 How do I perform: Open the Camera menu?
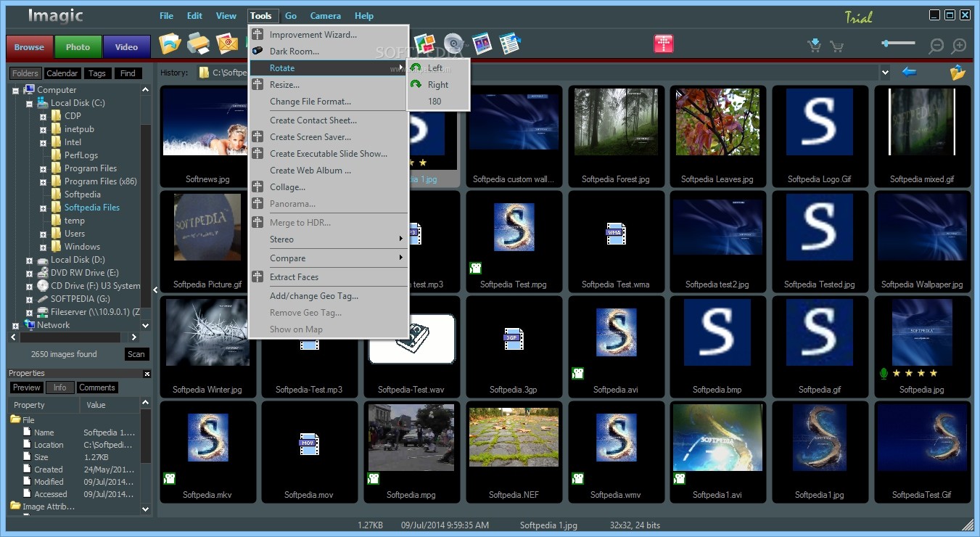pos(326,15)
